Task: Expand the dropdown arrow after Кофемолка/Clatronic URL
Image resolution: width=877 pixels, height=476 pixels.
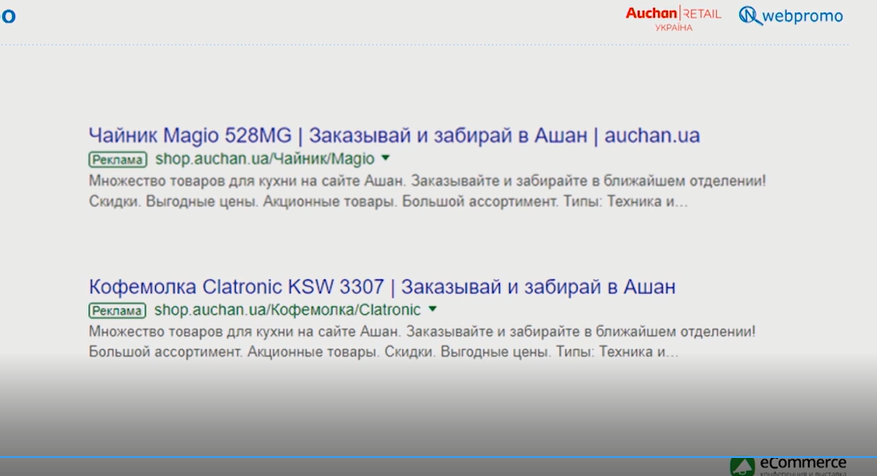Action: click(x=432, y=309)
